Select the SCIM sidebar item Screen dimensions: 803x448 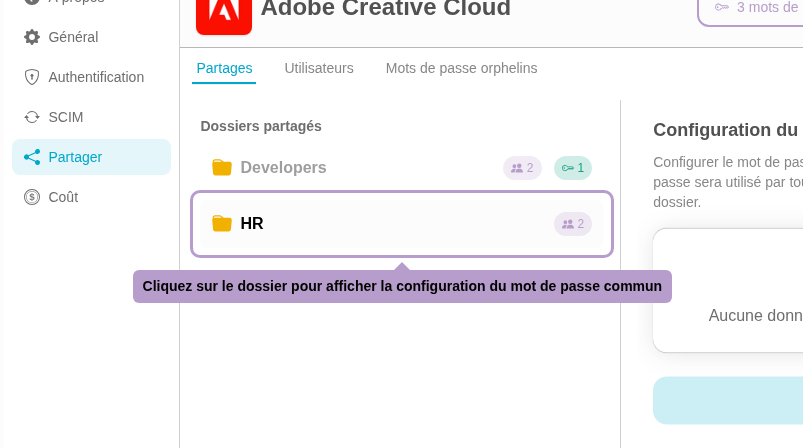[x=66, y=117]
